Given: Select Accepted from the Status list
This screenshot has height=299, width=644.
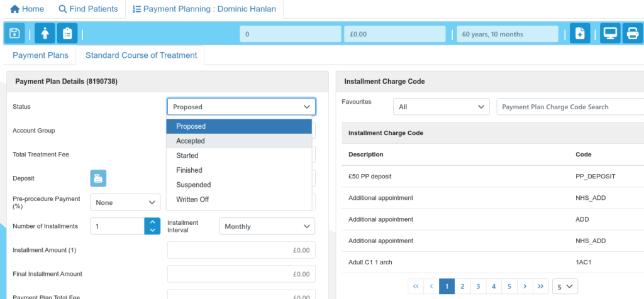Looking at the screenshot, I should tap(191, 141).
